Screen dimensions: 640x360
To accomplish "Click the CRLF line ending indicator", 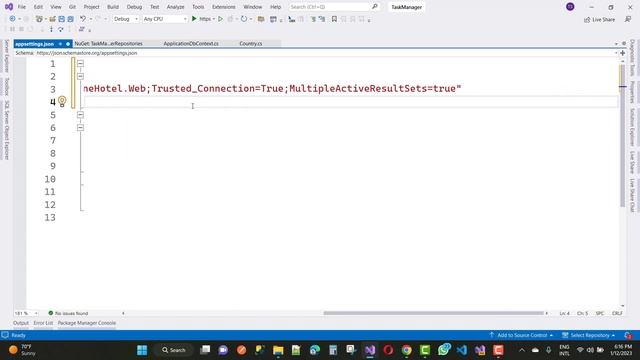I will click(x=617, y=313).
